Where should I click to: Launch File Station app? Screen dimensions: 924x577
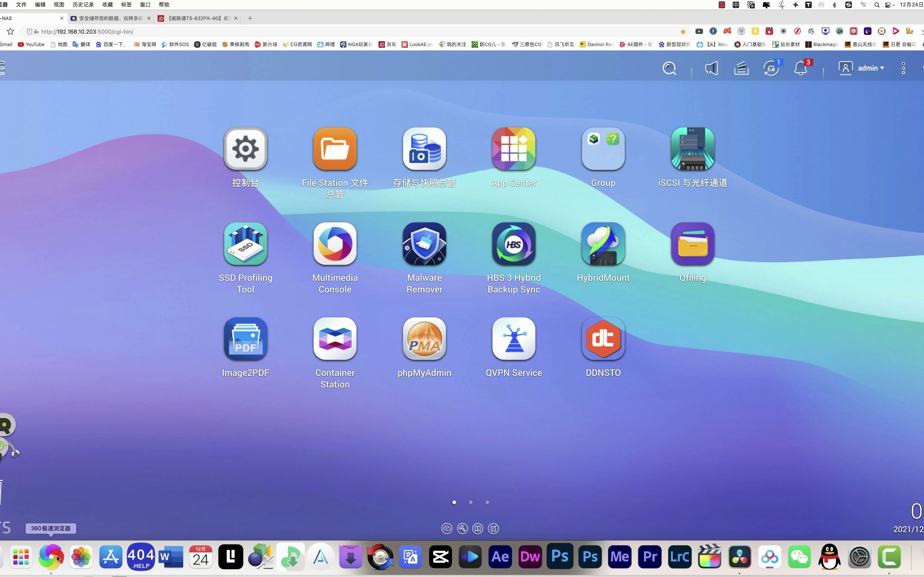pyautogui.click(x=335, y=149)
